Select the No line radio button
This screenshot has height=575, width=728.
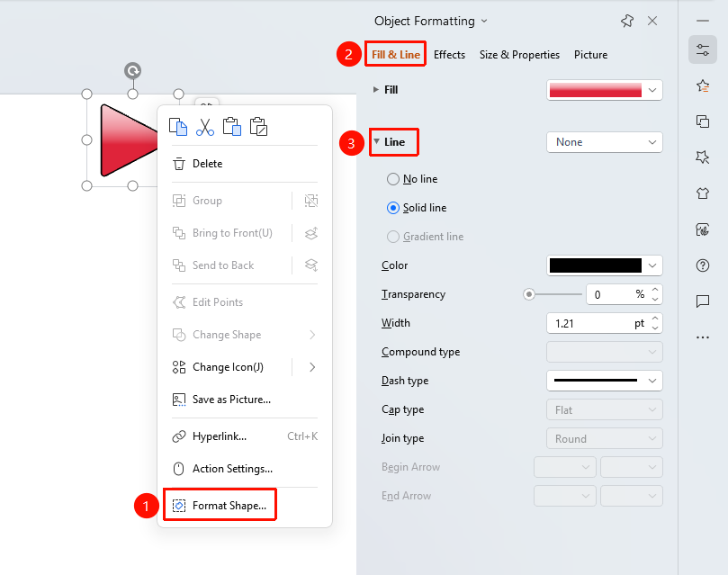[392, 179]
